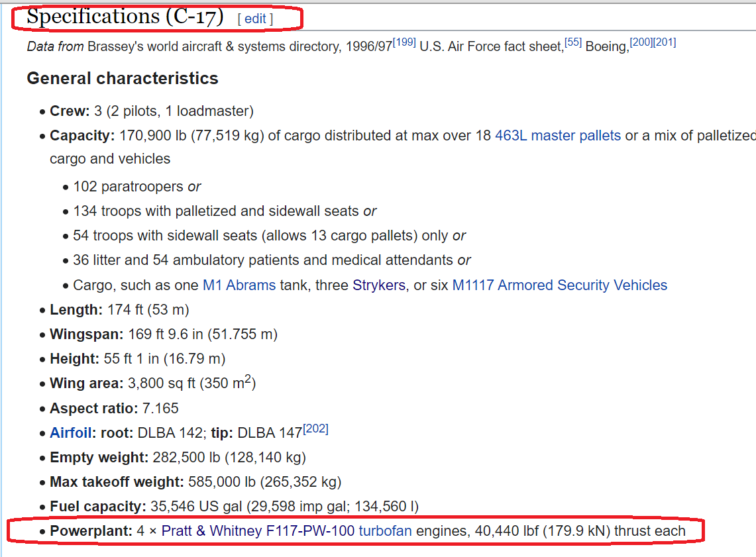Click 54 troops with sidewall seats line

click(270, 236)
